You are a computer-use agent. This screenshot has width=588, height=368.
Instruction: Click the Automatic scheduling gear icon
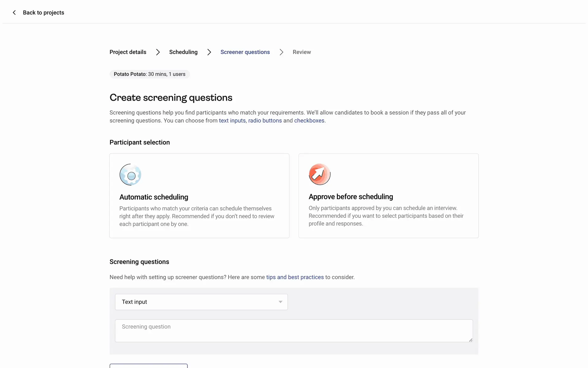[130, 174]
